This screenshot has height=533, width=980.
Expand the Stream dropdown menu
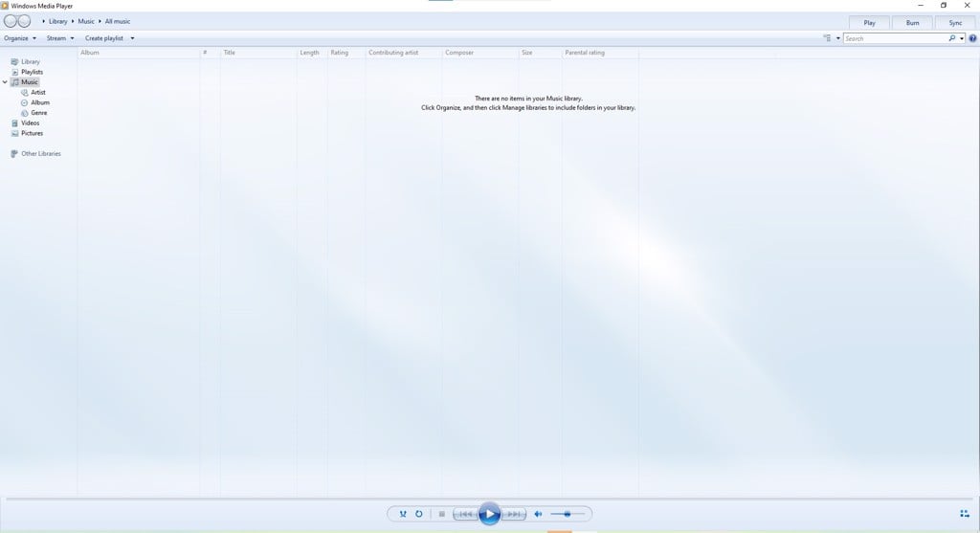pyautogui.click(x=60, y=38)
